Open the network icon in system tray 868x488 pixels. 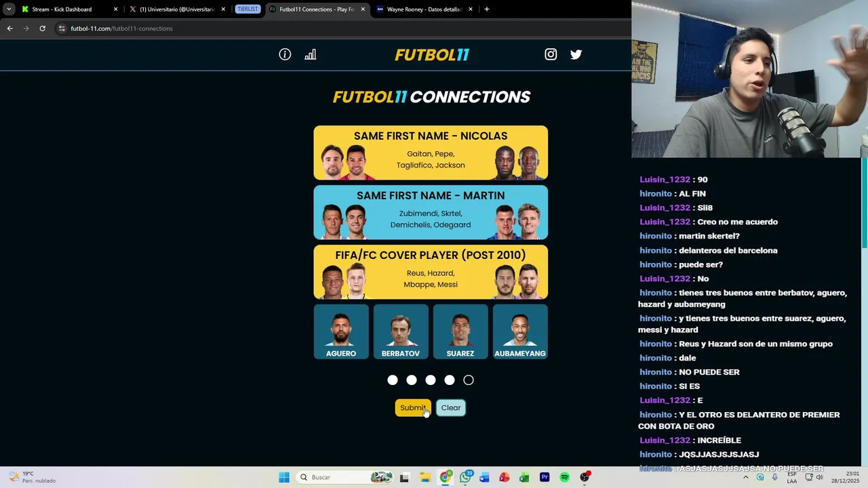pos(809,477)
